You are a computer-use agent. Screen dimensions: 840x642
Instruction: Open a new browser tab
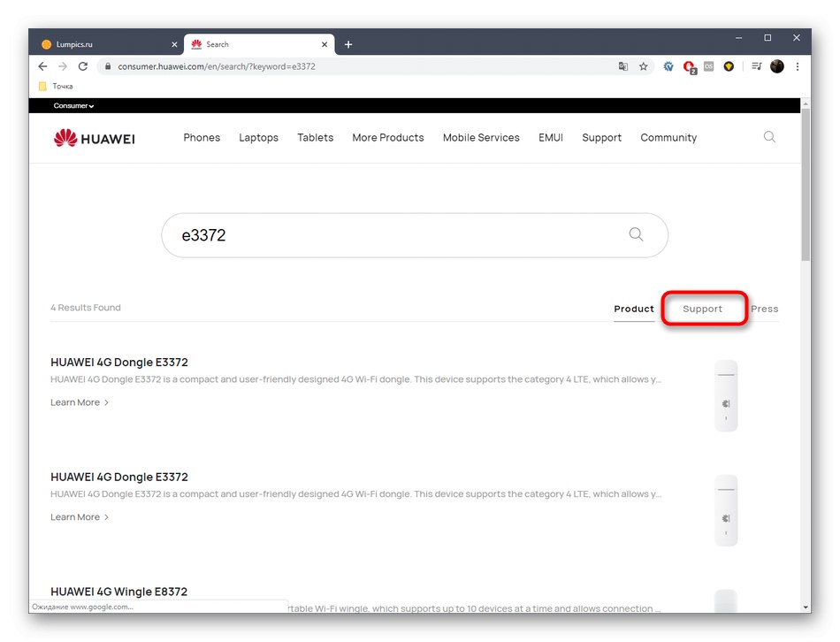[348, 44]
